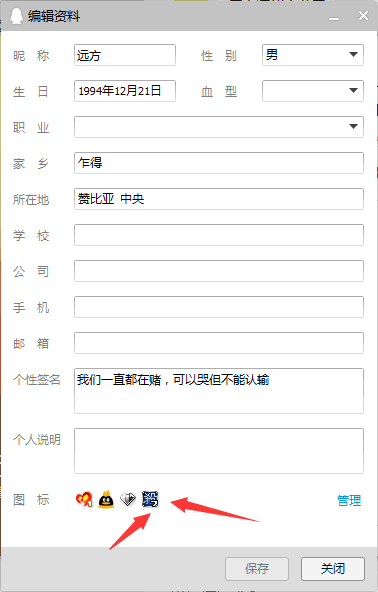This screenshot has height=592, width=378.
Task: Open the 性别 gender dropdown
Action: coord(313,55)
